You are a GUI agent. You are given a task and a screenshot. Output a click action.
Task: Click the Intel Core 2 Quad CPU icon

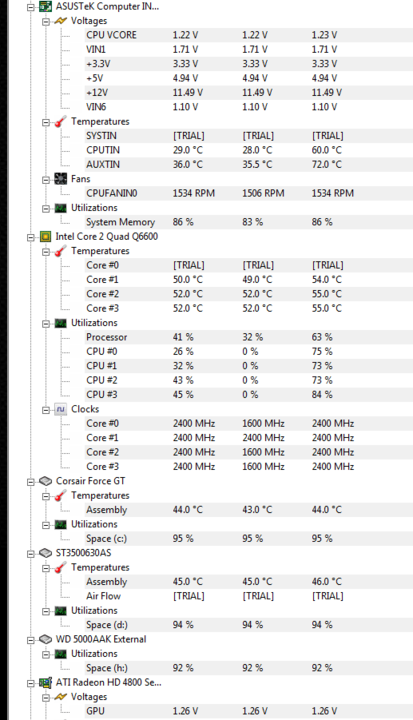45,236
